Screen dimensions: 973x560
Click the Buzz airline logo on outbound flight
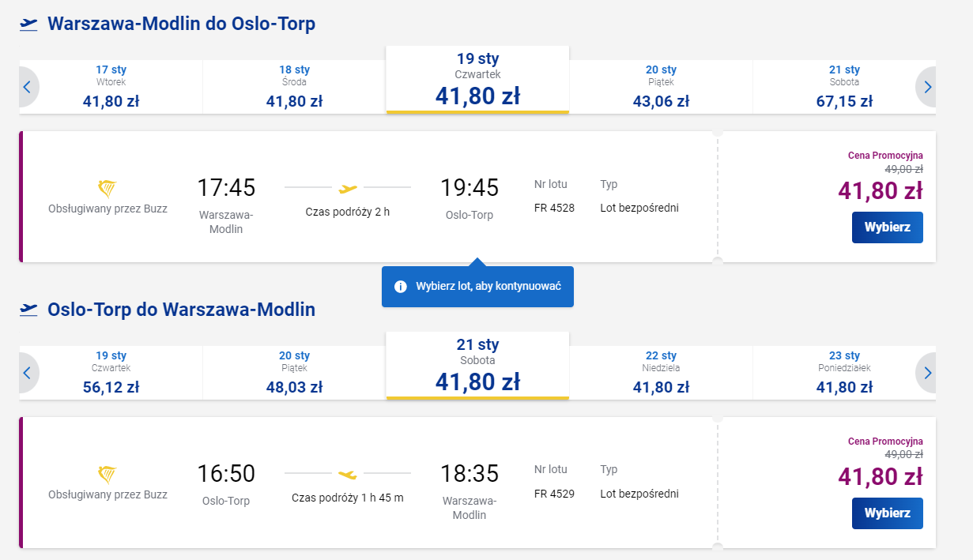[x=107, y=189]
